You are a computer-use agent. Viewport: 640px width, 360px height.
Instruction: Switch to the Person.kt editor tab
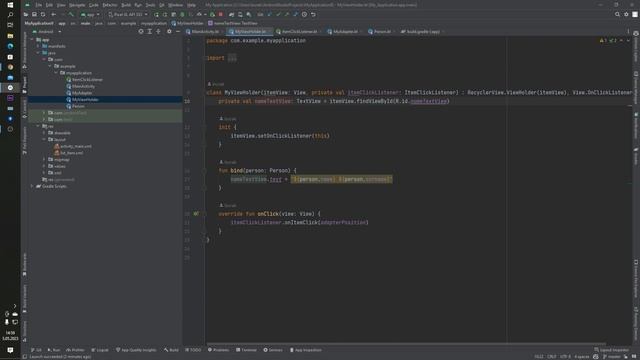(x=381, y=31)
